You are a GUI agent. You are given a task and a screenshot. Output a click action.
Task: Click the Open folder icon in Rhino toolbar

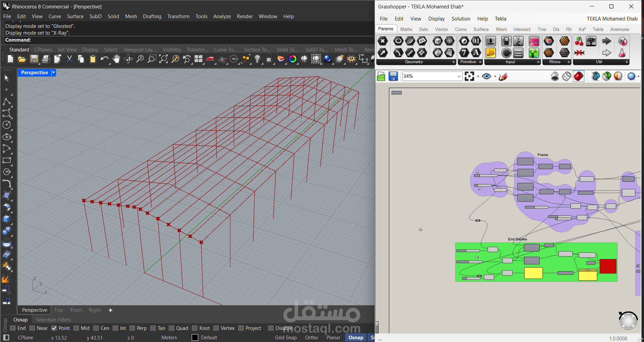pos(22,59)
